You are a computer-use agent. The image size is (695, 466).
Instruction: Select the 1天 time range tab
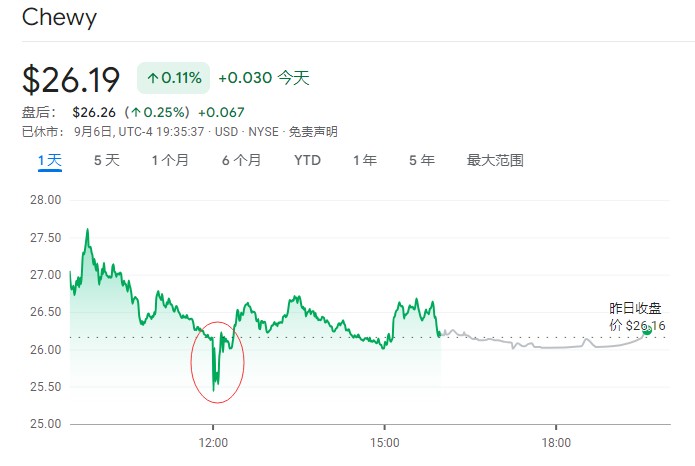click(x=50, y=160)
